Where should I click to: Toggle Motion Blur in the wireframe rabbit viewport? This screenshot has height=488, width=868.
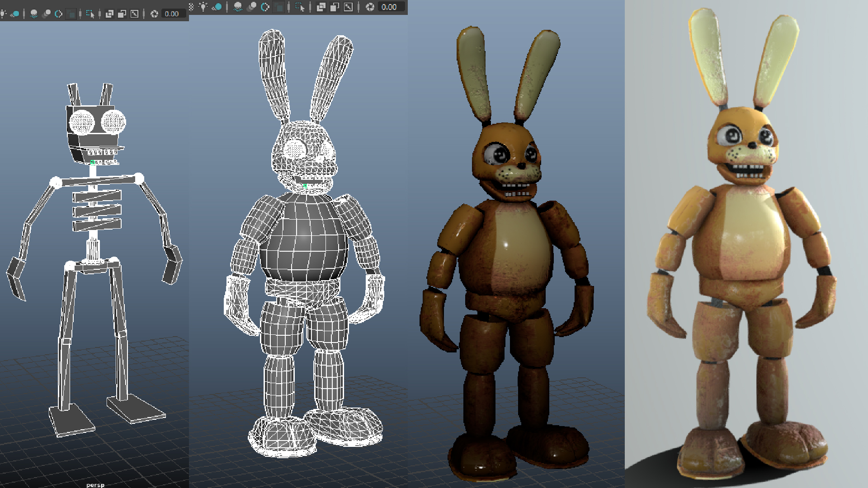click(x=252, y=7)
